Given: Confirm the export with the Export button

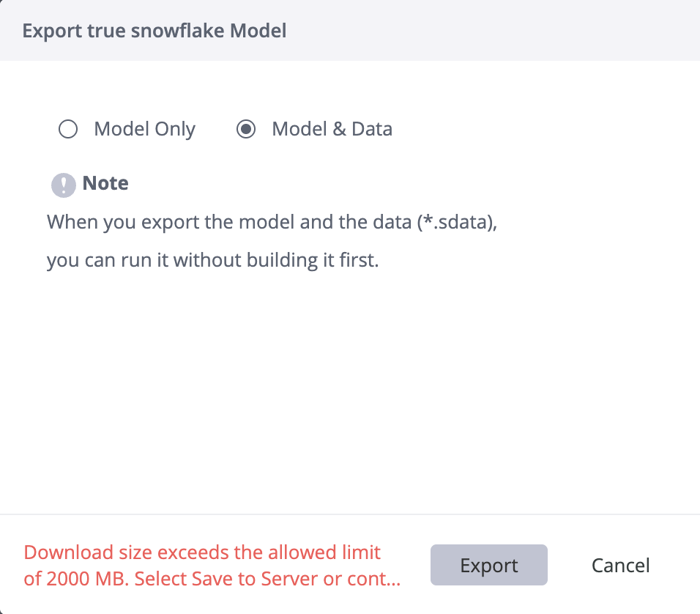Looking at the screenshot, I should [x=488, y=565].
